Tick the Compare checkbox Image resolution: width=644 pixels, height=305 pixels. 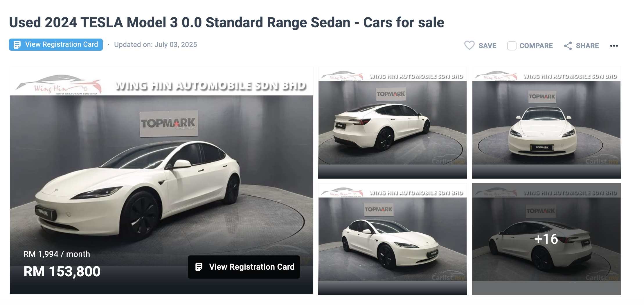pos(512,46)
